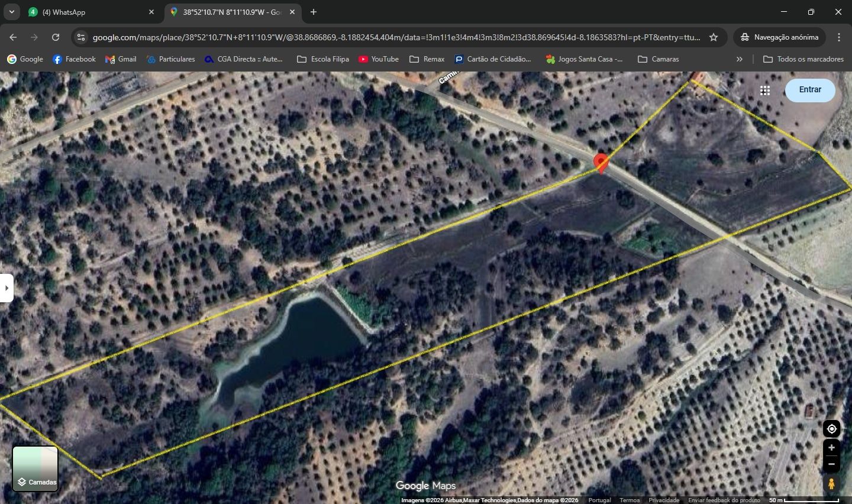Zoom in with the plus button
This screenshot has width=852, height=504.
pyautogui.click(x=831, y=448)
